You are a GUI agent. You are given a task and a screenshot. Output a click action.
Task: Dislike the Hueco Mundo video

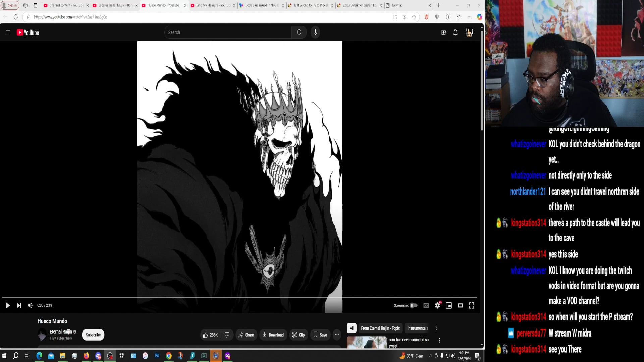(x=227, y=335)
